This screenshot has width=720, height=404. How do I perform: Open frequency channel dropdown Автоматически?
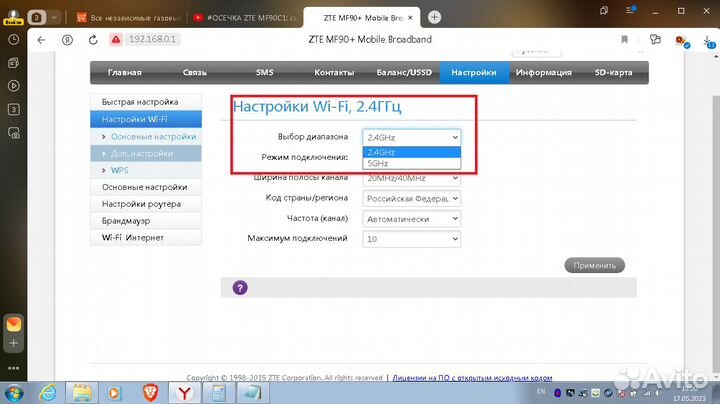411,219
